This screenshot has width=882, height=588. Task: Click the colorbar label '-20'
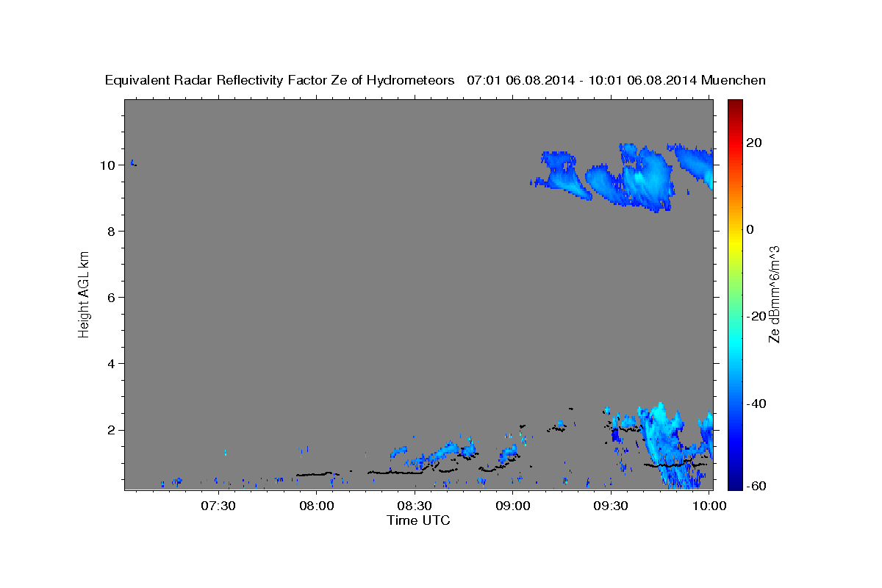point(756,316)
